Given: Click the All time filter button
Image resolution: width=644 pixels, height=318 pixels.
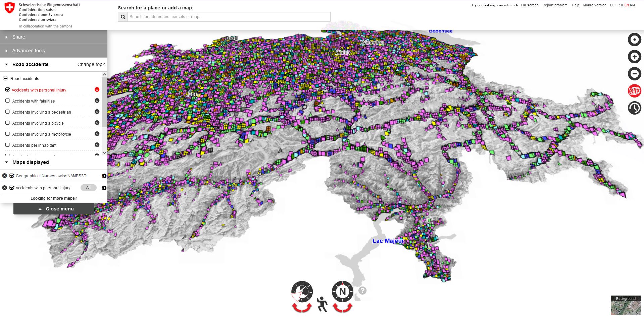Looking at the screenshot, I should [88, 188].
